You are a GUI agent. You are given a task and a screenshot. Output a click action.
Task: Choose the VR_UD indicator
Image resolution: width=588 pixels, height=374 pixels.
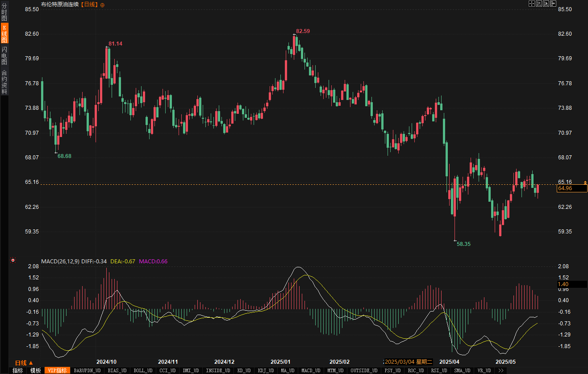[x=484, y=370]
